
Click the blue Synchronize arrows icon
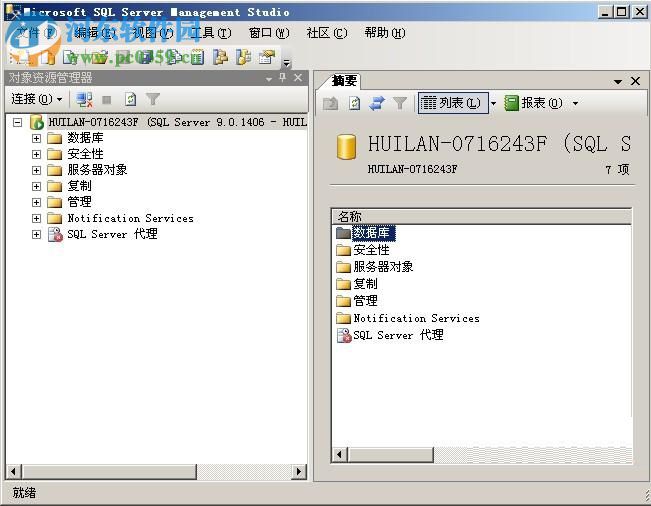click(377, 103)
